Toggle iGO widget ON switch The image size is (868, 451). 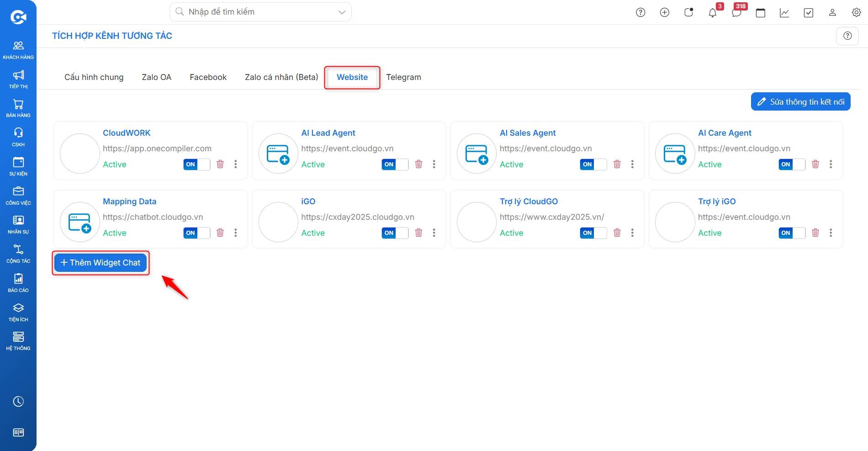click(x=395, y=233)
